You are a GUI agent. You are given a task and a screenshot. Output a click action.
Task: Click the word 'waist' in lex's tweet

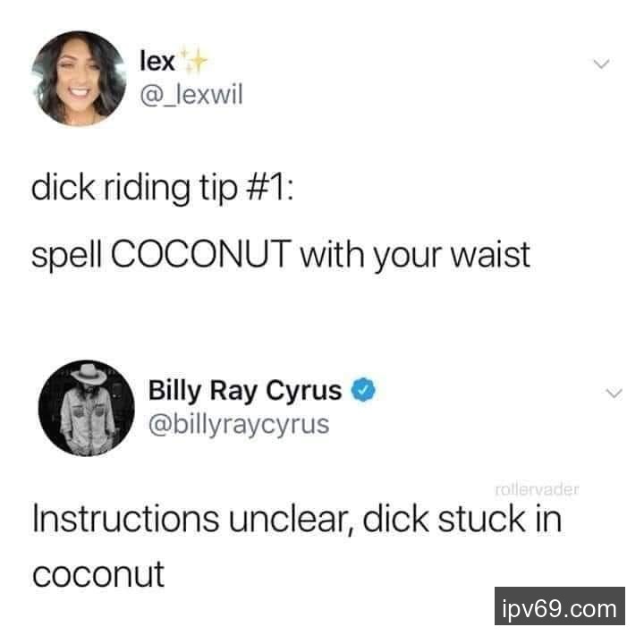coord(490,255)
